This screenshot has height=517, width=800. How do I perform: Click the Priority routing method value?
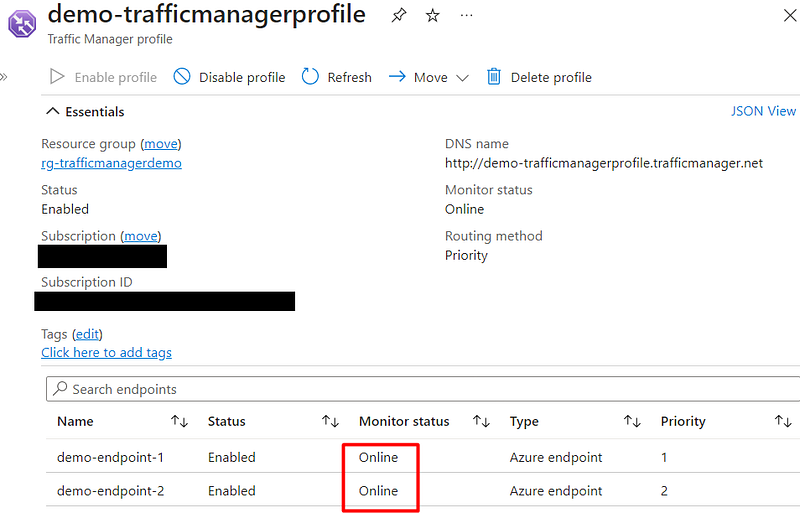point(466,256)
